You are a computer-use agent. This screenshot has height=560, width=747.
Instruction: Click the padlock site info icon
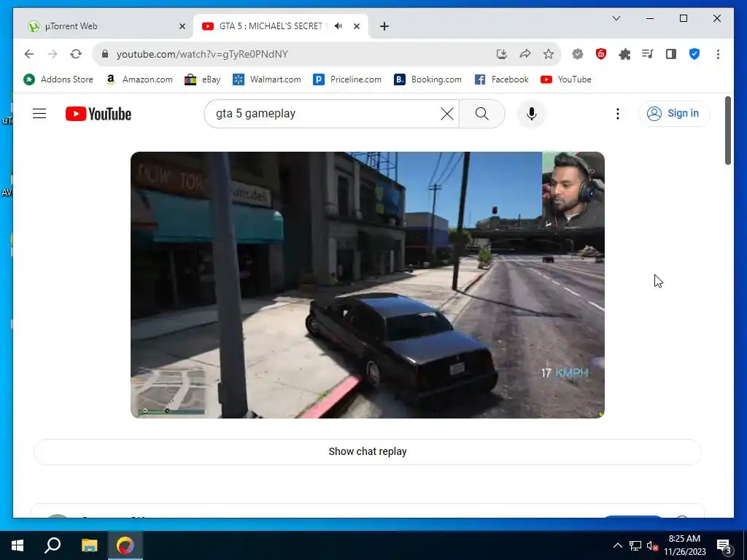[x=105, y=54]
